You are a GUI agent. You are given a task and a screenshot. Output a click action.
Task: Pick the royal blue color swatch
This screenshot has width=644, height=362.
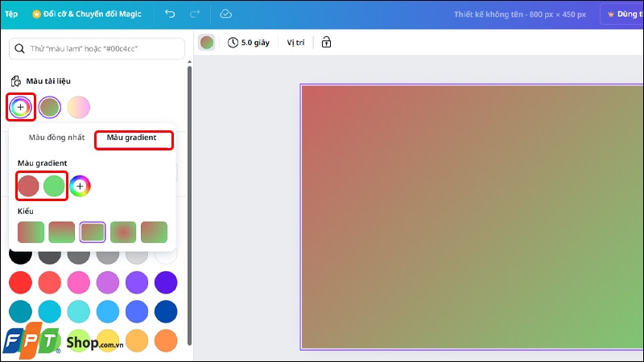[137, 311]
